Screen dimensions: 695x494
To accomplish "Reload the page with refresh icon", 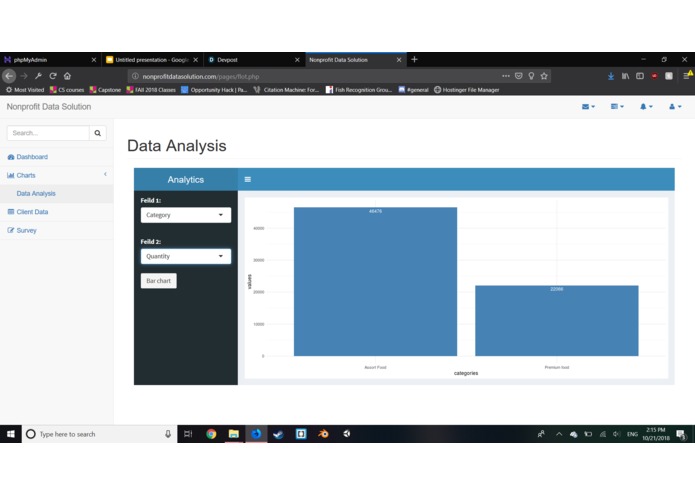I will [53, 76].
